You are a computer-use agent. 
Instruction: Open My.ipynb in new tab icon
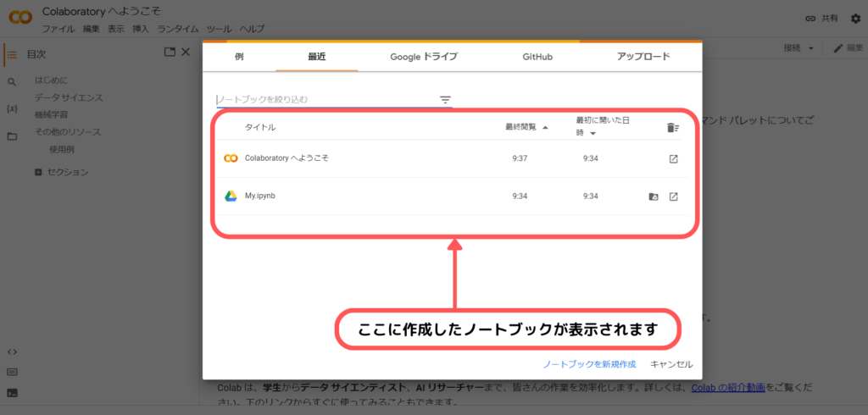pos(673,196)
